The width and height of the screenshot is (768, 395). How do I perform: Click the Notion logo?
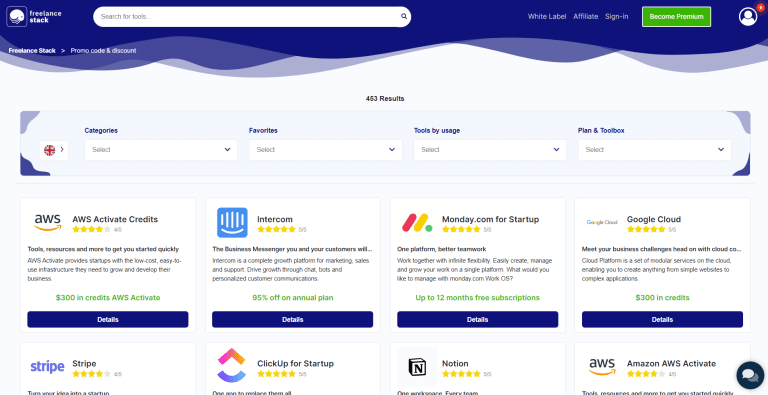(x=417, y=367)
